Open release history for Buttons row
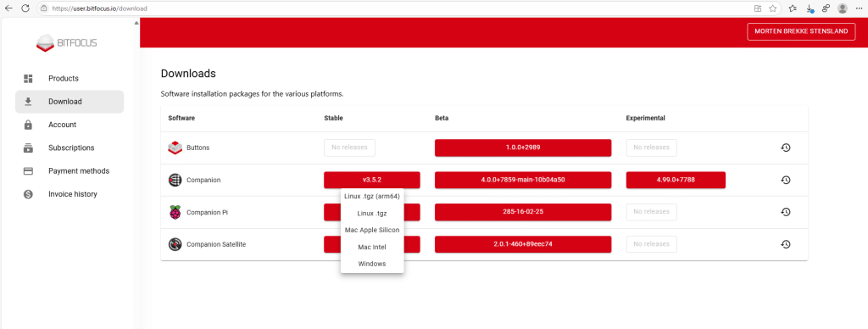868x329 pixels. point(785,148)
